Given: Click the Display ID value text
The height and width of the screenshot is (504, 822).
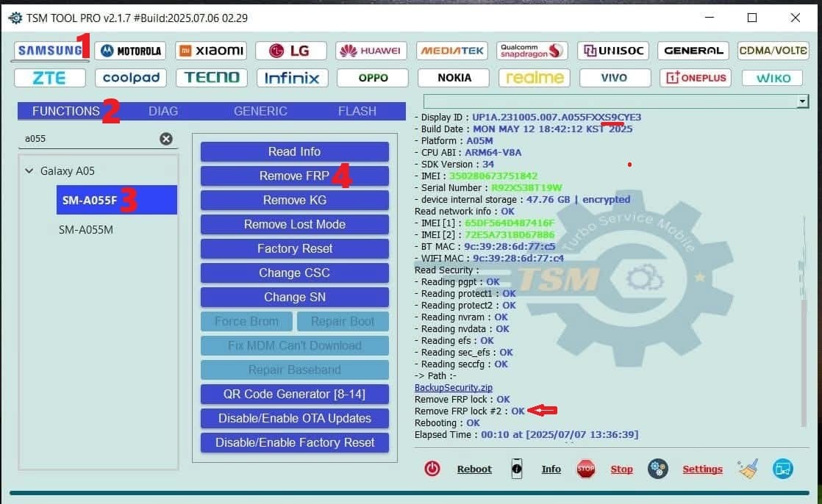Looking at the screenshot, I should [x=557, y=118].
